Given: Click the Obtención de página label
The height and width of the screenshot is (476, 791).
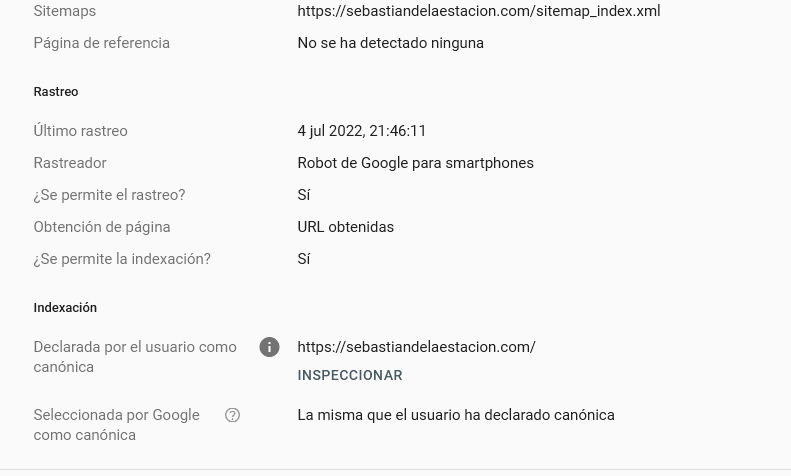Looking at the screenshot, I should point(102,227).
